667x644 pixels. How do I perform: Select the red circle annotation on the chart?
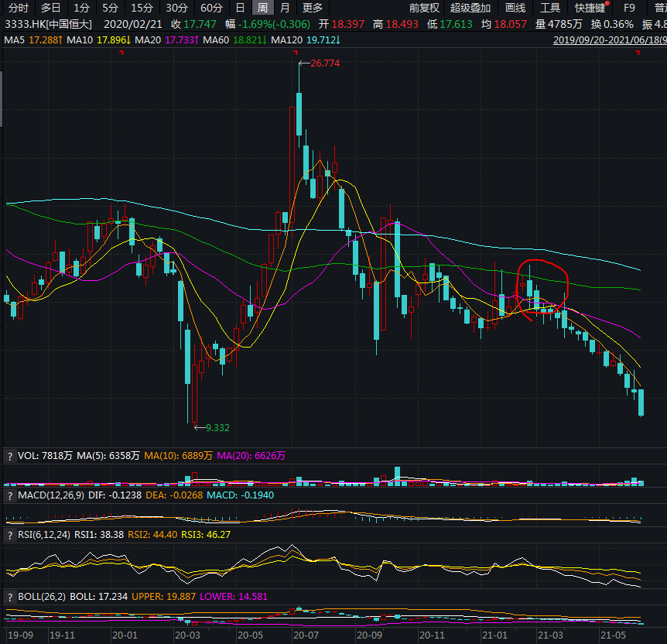tap(543, 286)
